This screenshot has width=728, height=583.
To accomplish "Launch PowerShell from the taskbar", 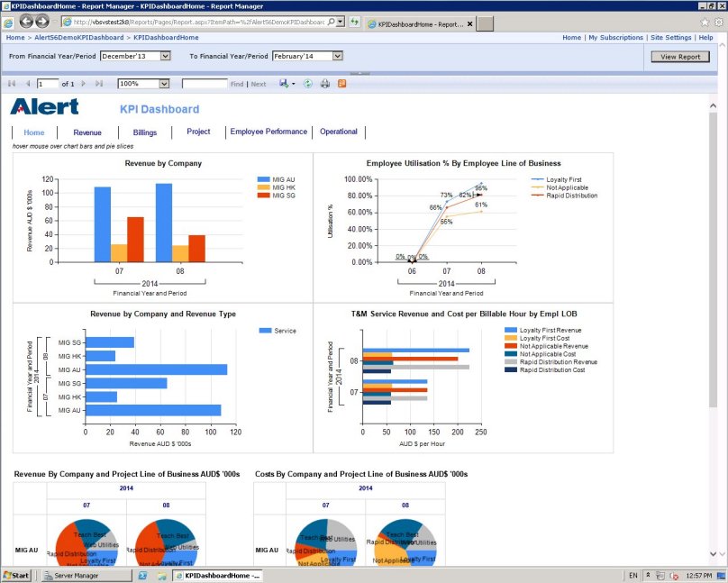I will point(142,576).
